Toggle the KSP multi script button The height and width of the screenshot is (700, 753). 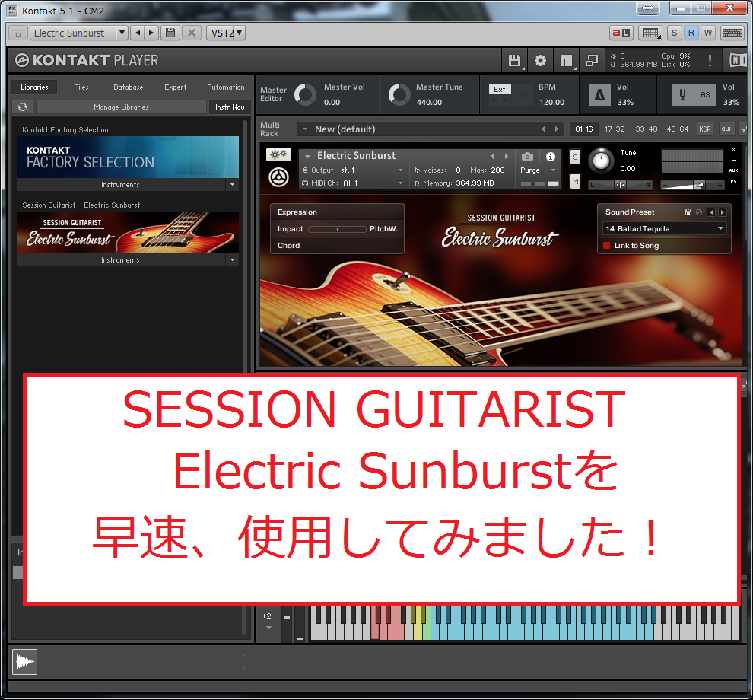(x=704, y=129)
